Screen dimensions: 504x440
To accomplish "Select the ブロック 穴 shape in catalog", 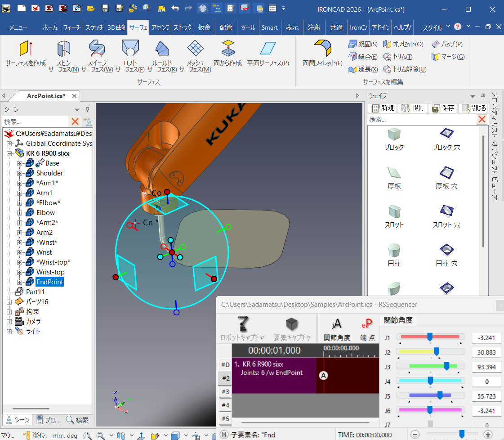I will pyautogui.click(x=446, y=139).
